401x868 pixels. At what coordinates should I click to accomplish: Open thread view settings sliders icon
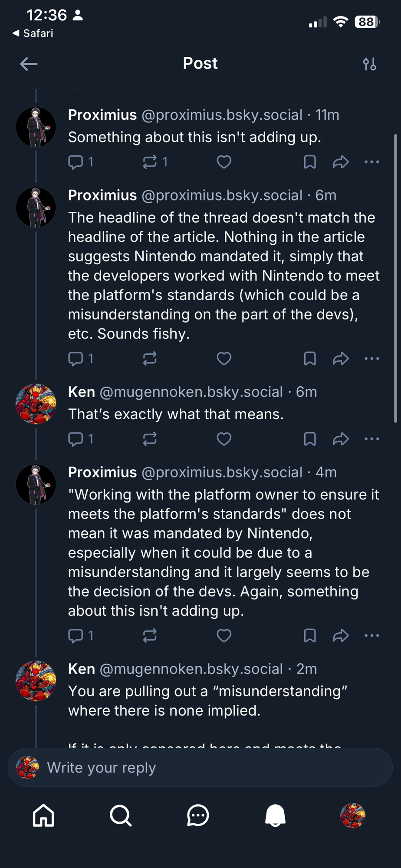(369, 64)
